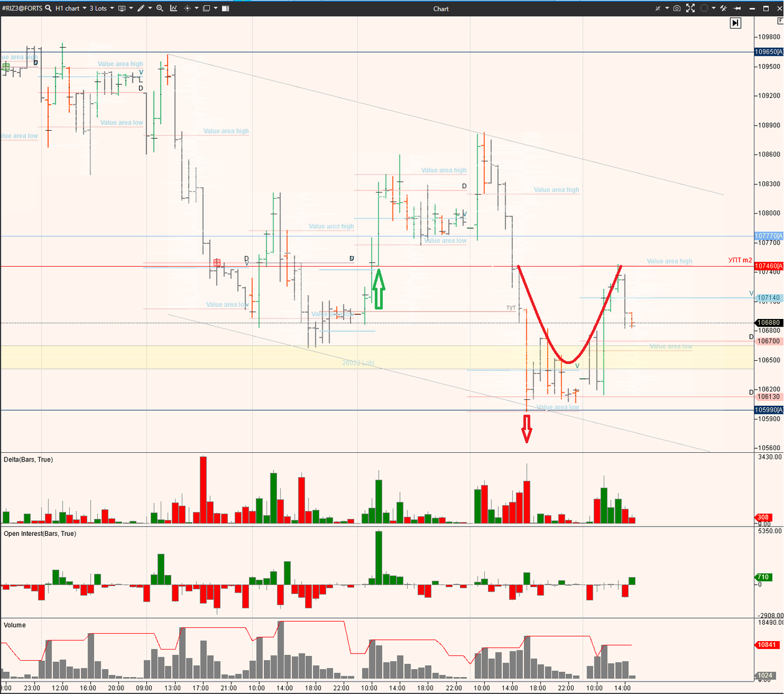The height and width of the screenshot is (694, 784).
Task: Jump to latest bar with skip-to-end button
Action: [736, 23]
